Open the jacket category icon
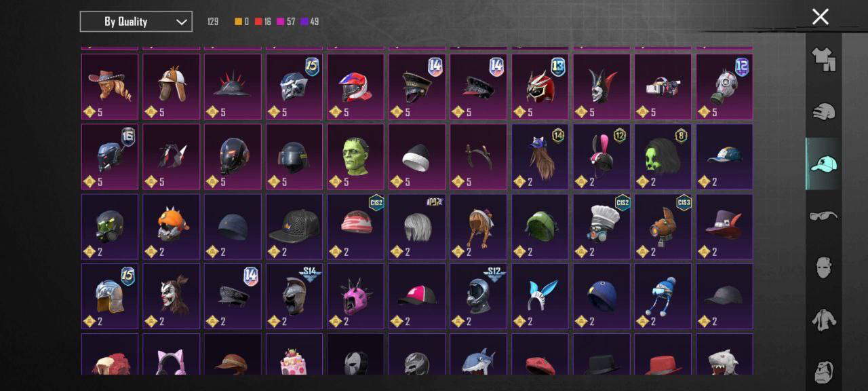This screenshot has width=868, height=391. tap(823, 320)
